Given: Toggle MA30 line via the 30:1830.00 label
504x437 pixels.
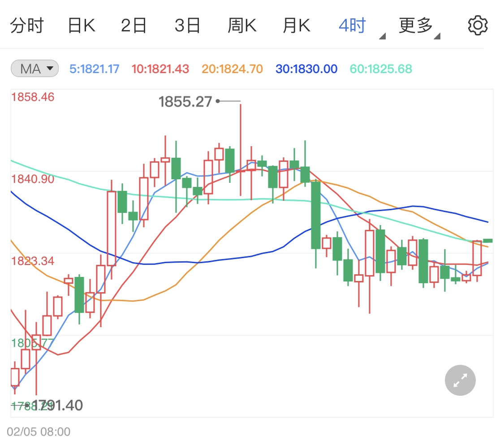Looking at the screenshot, I should (x=306, y=68).
